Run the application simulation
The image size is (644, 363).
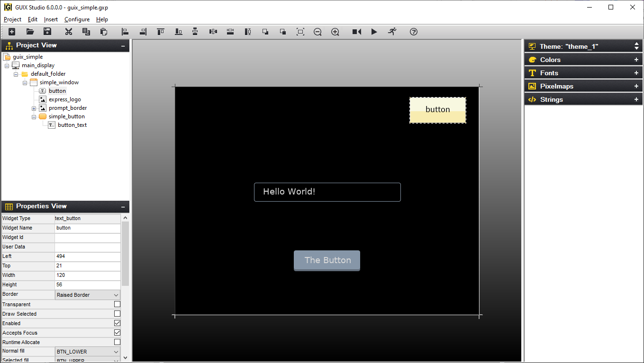[374, 32]
